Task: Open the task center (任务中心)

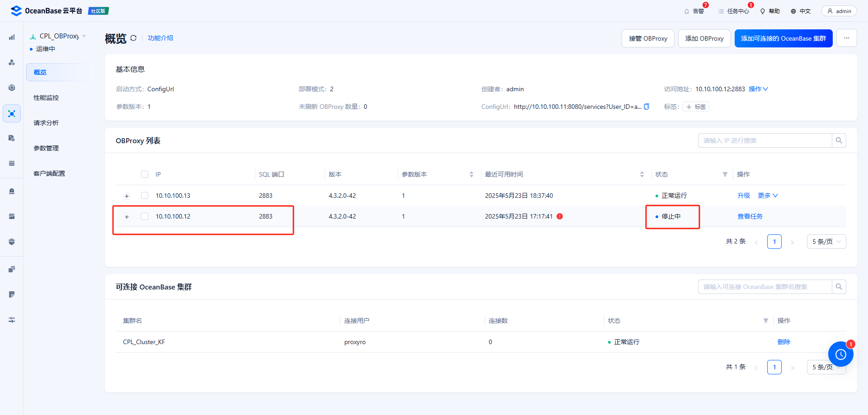Action: [734, 11]
